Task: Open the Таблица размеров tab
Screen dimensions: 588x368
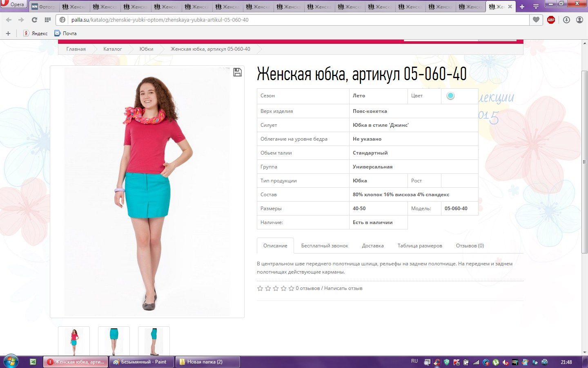Action: [420, 246]
